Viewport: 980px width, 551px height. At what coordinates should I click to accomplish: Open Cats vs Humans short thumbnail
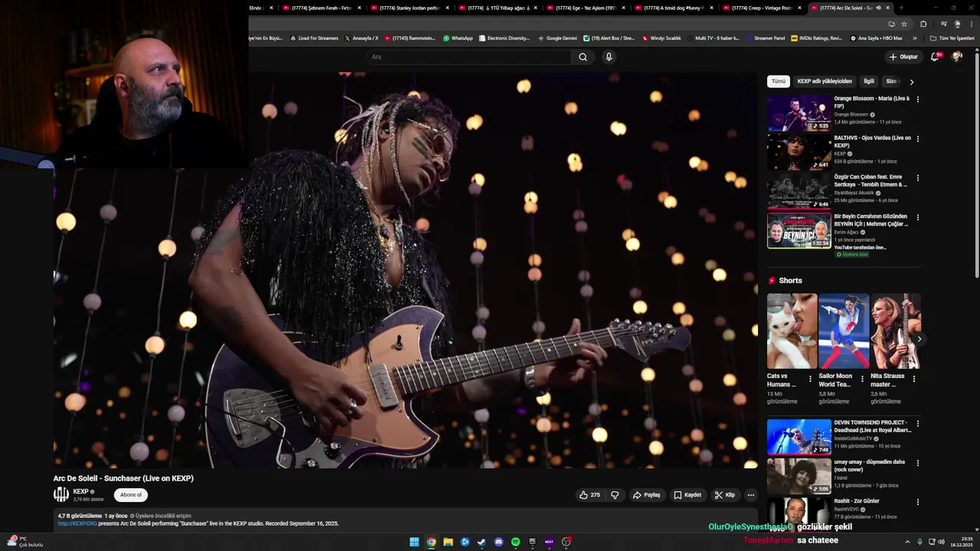pyautogui.click(x=792, y=331)
